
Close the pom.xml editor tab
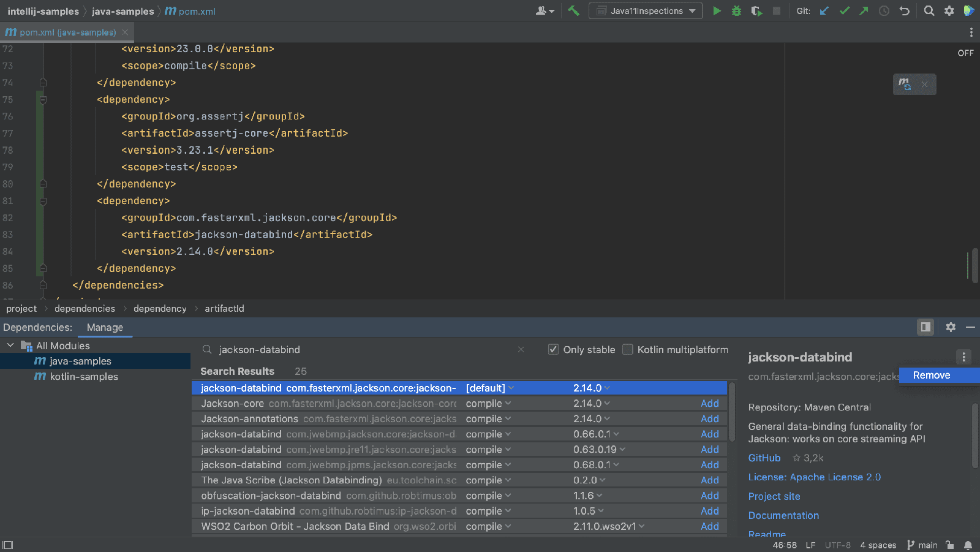pyautogui.click(x=125, y=32)
